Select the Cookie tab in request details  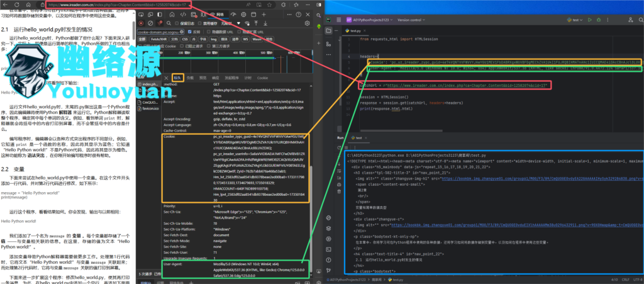click(x=262, y=78)
